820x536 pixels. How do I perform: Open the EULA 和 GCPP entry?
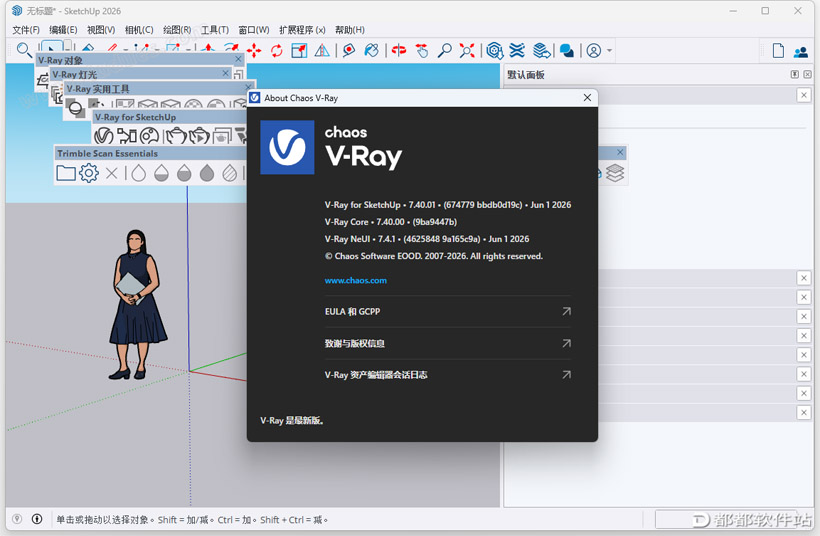tap(448, 312)
